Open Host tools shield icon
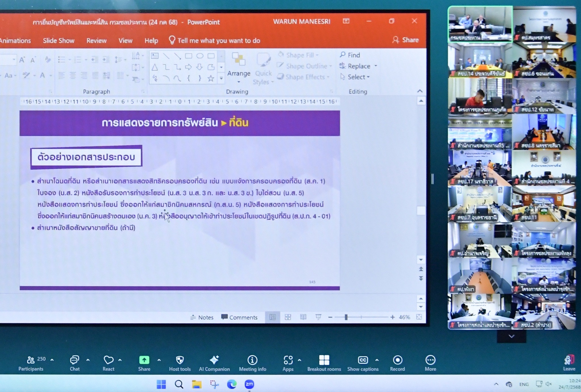 coord(180,360)
